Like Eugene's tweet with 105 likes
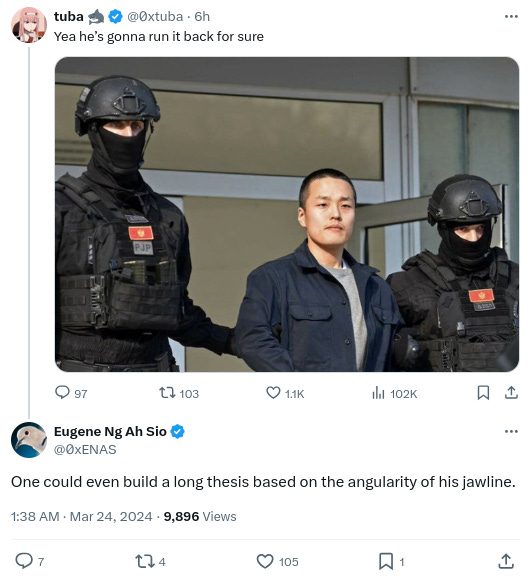Screen dimensions: 531x577 coord(277,561)
